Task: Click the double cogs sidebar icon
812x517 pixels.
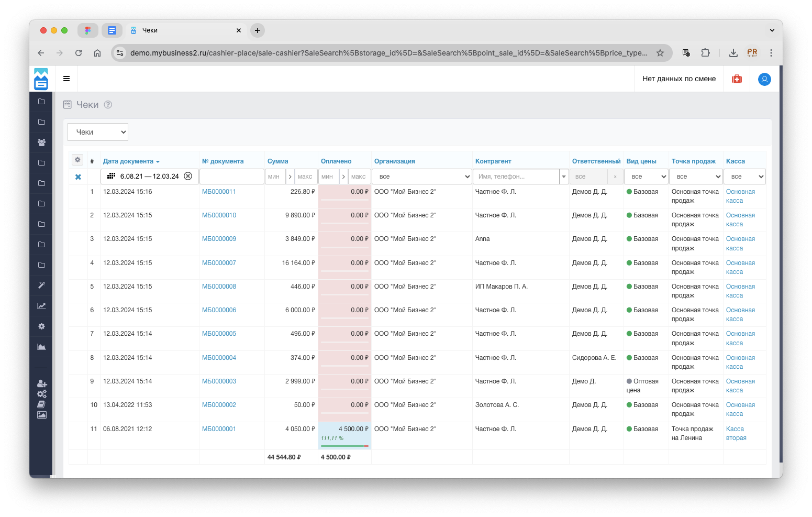Action: (42, 394)
